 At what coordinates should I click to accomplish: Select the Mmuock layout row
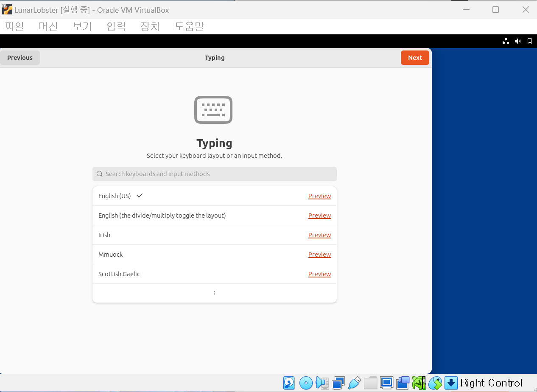(x=215, y=255)
